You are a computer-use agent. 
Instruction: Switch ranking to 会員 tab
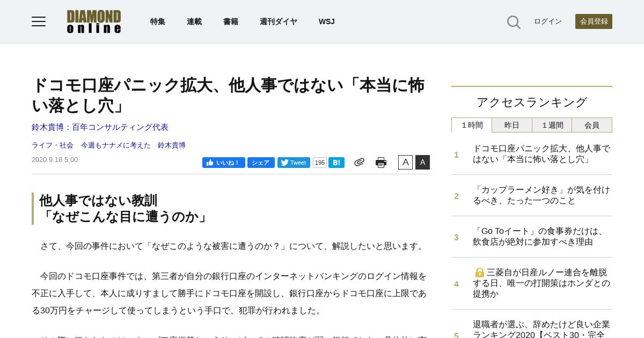coord(592,125)
